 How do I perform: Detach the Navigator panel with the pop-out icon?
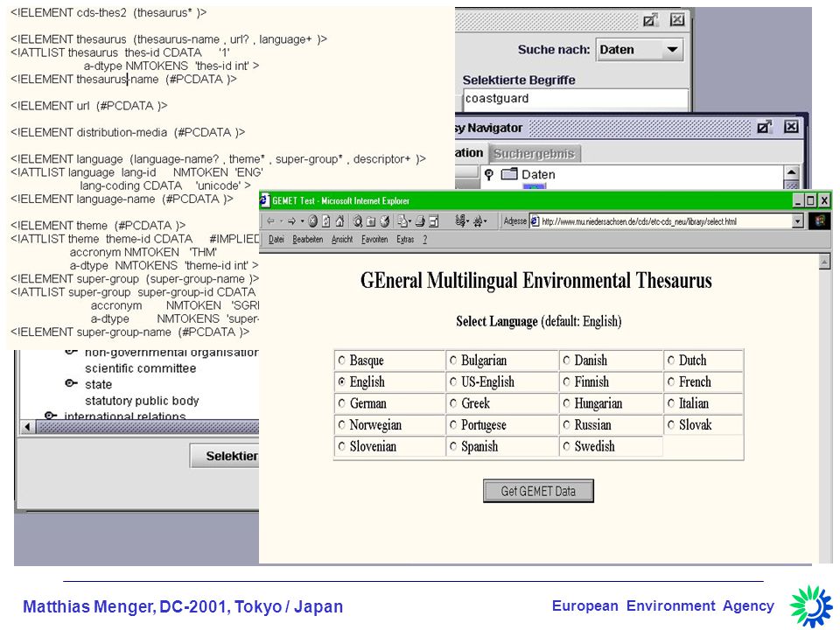tap(765, 127)
